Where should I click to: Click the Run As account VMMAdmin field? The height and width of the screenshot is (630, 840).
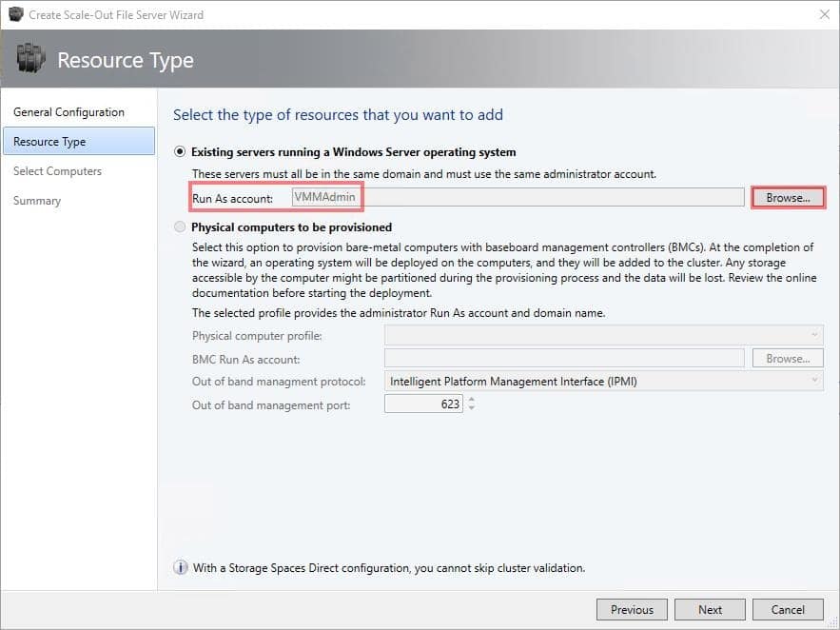(518, 197)
